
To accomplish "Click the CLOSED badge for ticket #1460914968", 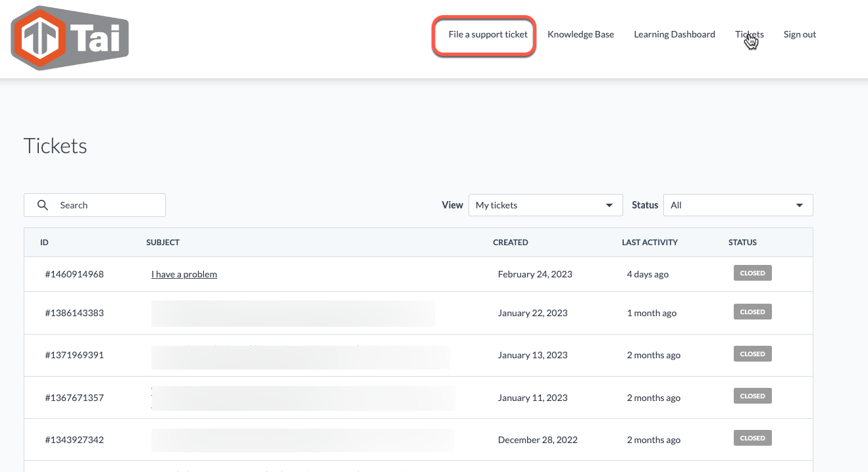I will [x=752, y=273].
